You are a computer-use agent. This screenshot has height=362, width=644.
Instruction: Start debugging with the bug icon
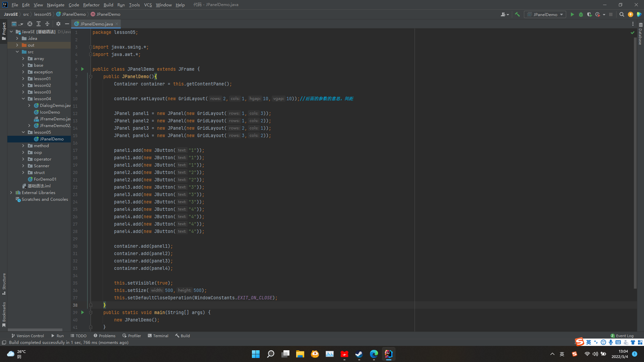581,14
